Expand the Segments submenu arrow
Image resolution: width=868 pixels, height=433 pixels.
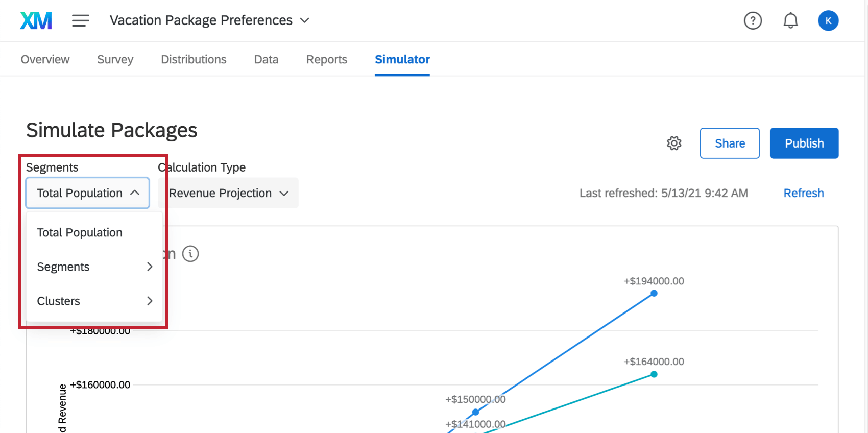[x=149, y=267]
